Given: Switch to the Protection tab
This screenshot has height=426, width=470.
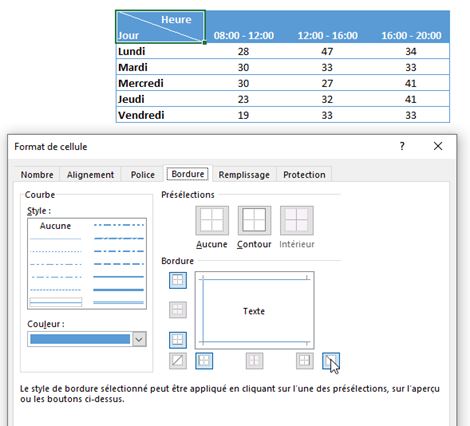Looking at the screenshot, I should 304,175.
